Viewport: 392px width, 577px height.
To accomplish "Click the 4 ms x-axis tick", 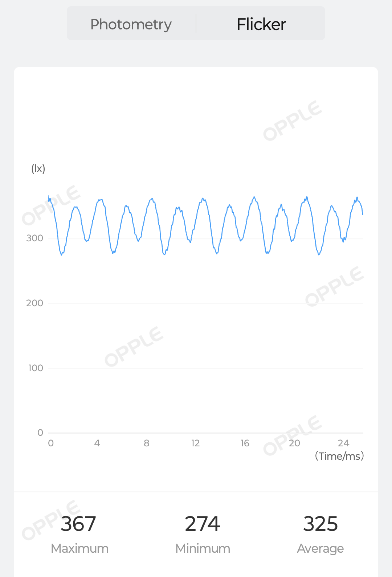I will click(97, 443).
